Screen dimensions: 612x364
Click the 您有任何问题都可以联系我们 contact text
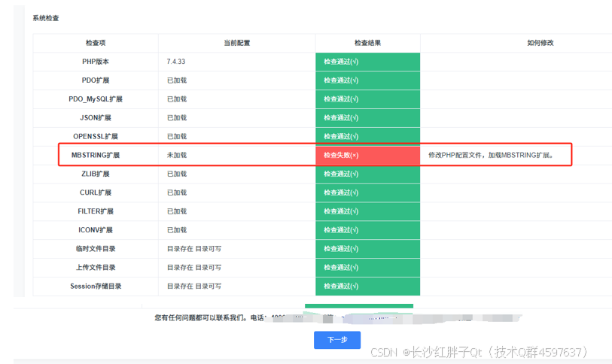click(199, 318)
